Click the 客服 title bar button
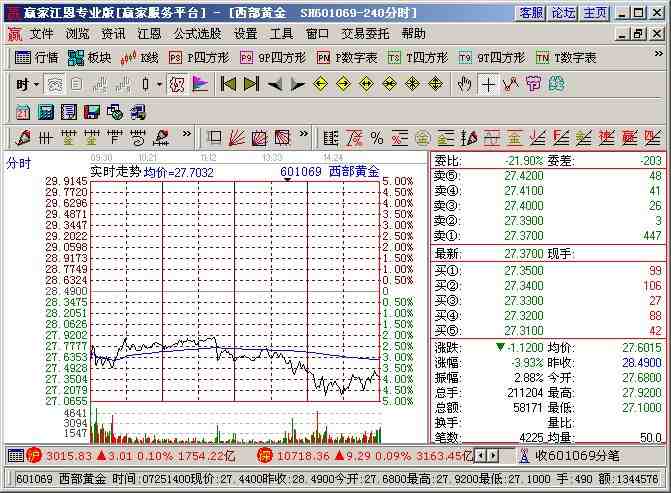Image resolution: width=671 pixels, height=493 pixels. (x=531, y=13)
